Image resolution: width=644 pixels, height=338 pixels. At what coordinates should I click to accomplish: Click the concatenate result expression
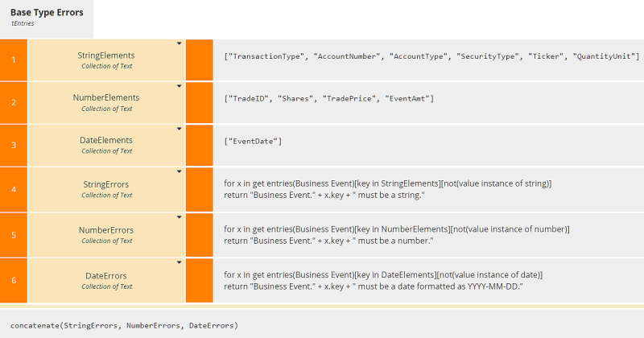(x=124, y=325)
